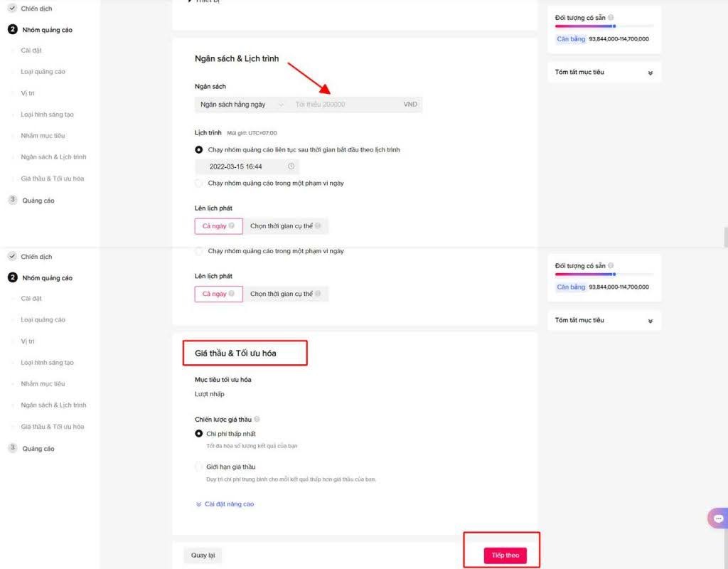
Task: Select the Chạy nhóm quảng cáo liên tục radio option
Action: (199, 150)
